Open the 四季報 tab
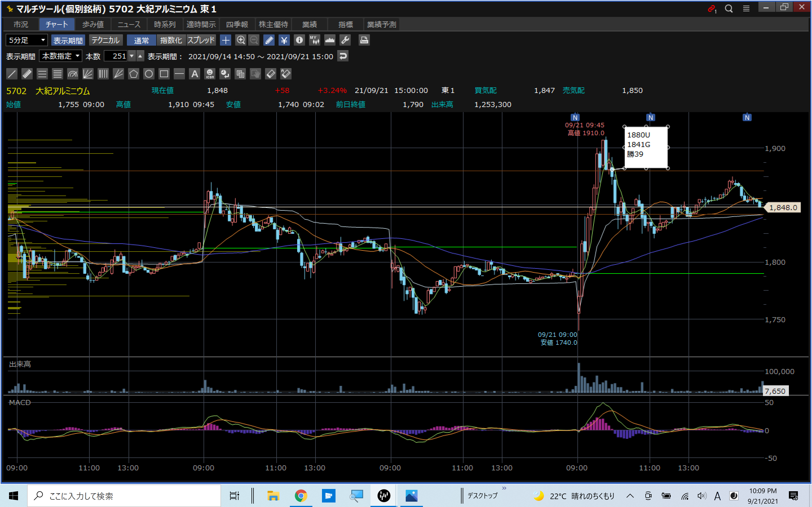Screen dimensions: 812x507 [x=237, y=25]
